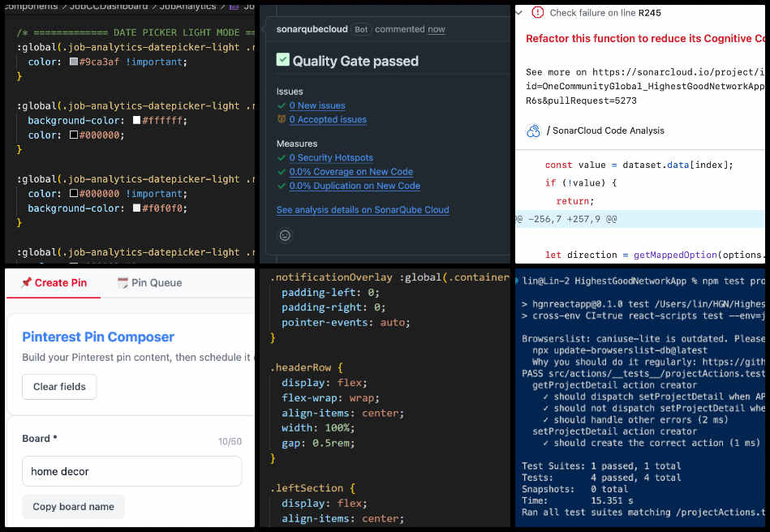The height and width of the screenshot is (532, 770).
Task: Click the '10/50' character counter
Action: point(230,442)
